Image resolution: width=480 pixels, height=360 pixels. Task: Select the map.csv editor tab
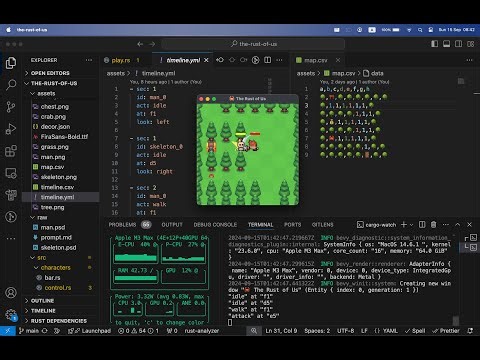click(x=315, y=60)
